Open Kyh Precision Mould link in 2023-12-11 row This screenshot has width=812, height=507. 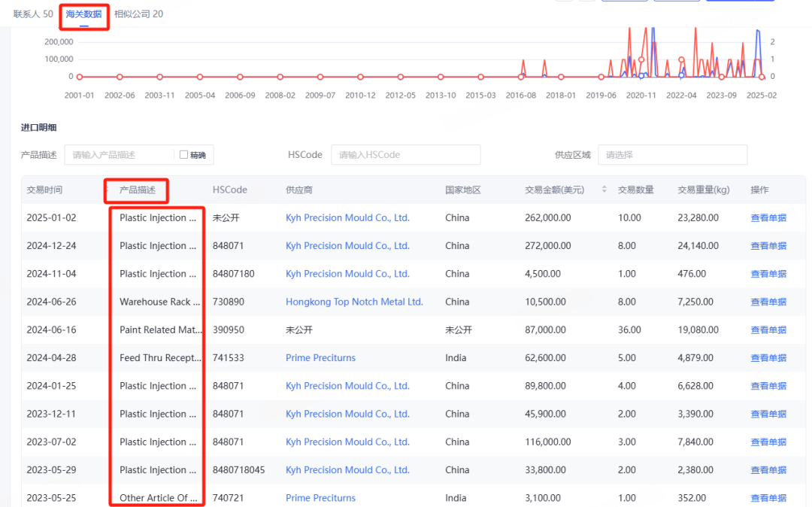click(x=347, y=413)
